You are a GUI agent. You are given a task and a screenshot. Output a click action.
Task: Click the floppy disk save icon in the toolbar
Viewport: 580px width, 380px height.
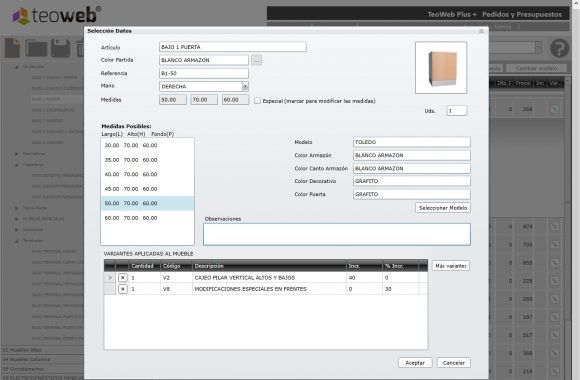click(60, 48)
